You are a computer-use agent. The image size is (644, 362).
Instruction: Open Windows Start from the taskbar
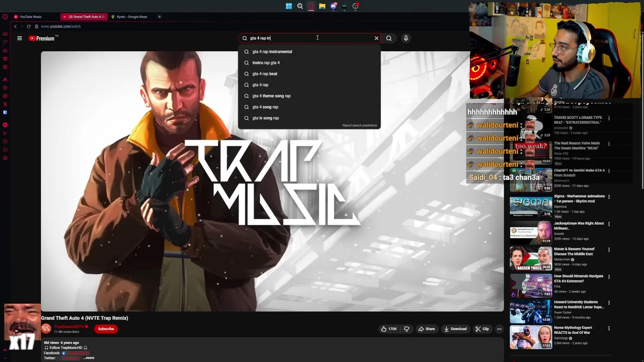(x=289, y=6)
